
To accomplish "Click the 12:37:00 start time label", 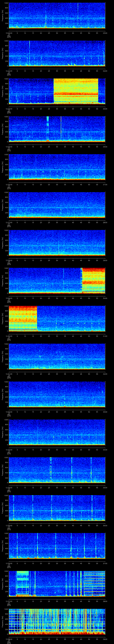I will [9, 601].
